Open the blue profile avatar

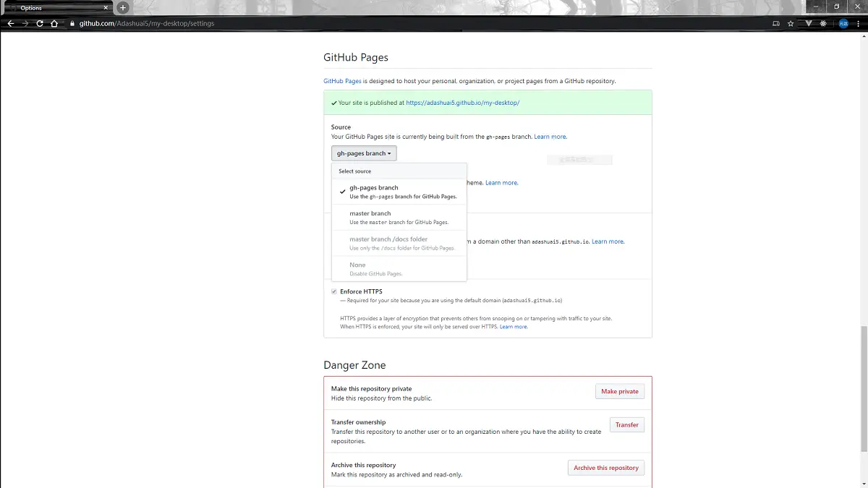tap(843, 23)
